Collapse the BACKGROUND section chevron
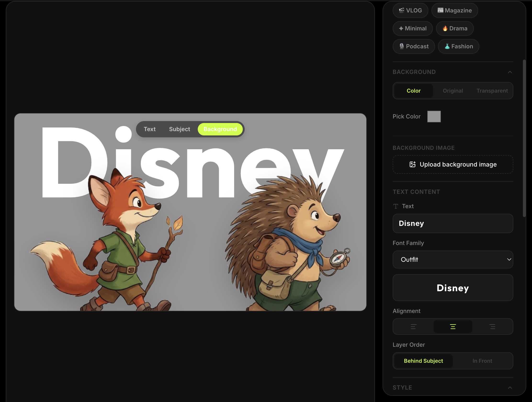This screenshot has width=532, height=402. tap(510, 72)
